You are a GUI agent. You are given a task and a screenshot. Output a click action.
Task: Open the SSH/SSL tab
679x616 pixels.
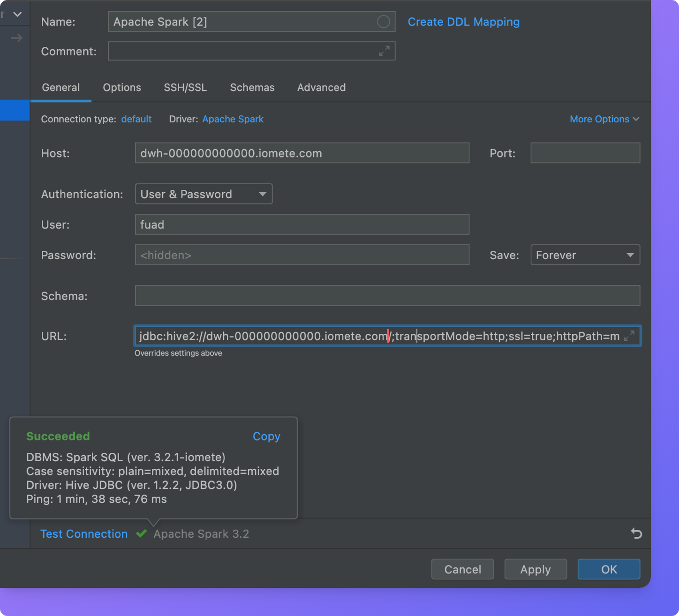click(185, 88)
